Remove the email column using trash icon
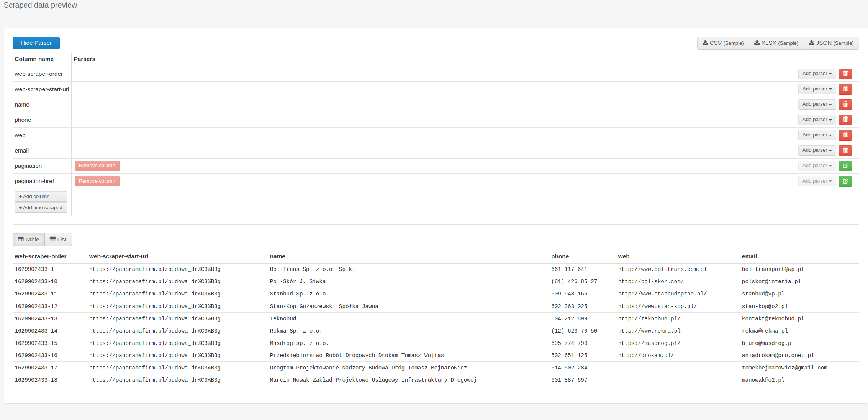 coord(845,150)
